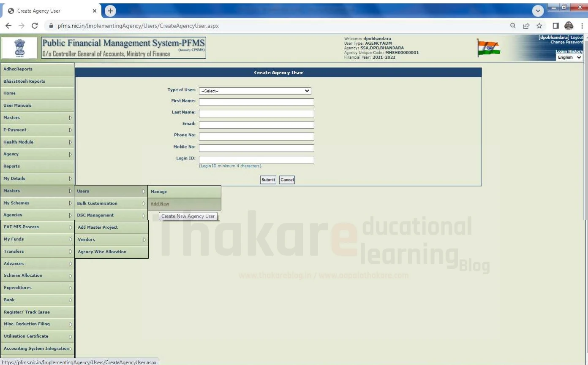Screen dimensions: 588x365
Task: Open the Type of User dropdown
Action: pos(255,91)
